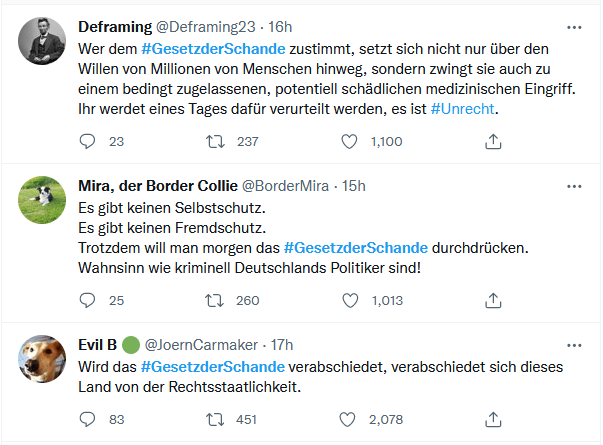
Task: Share the BorderMira tweet
Action: tap(492, 300)
